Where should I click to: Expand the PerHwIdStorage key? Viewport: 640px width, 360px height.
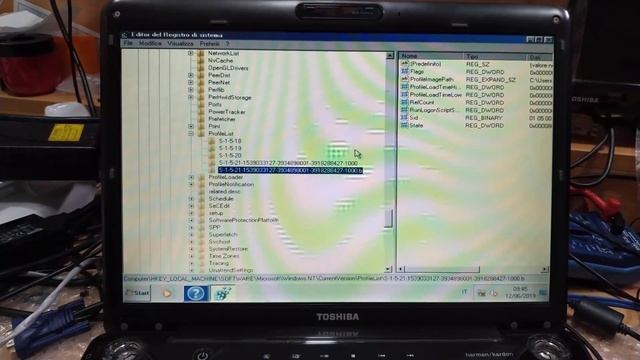tap(191, 97)
